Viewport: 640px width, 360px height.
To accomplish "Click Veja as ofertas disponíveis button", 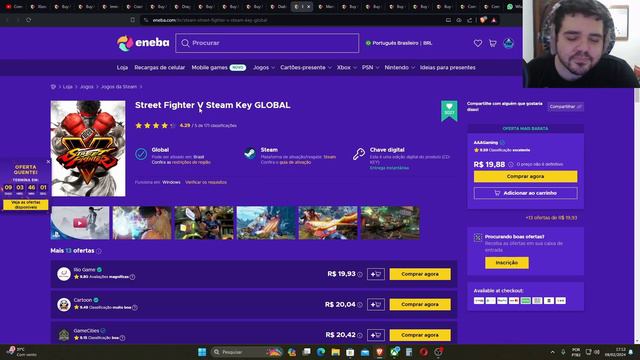I will (26, 205).
